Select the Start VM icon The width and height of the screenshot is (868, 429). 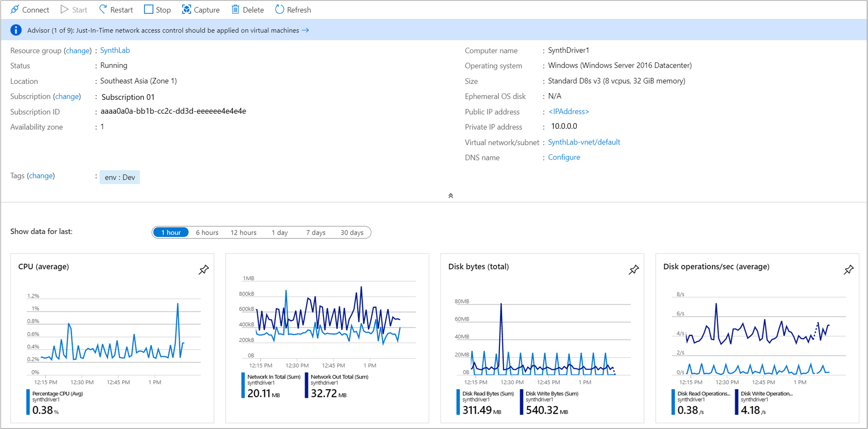[64, 9]
